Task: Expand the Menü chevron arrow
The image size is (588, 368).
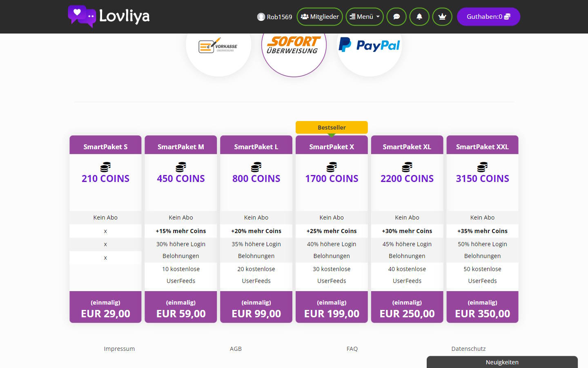Action: tap(378, 16)
